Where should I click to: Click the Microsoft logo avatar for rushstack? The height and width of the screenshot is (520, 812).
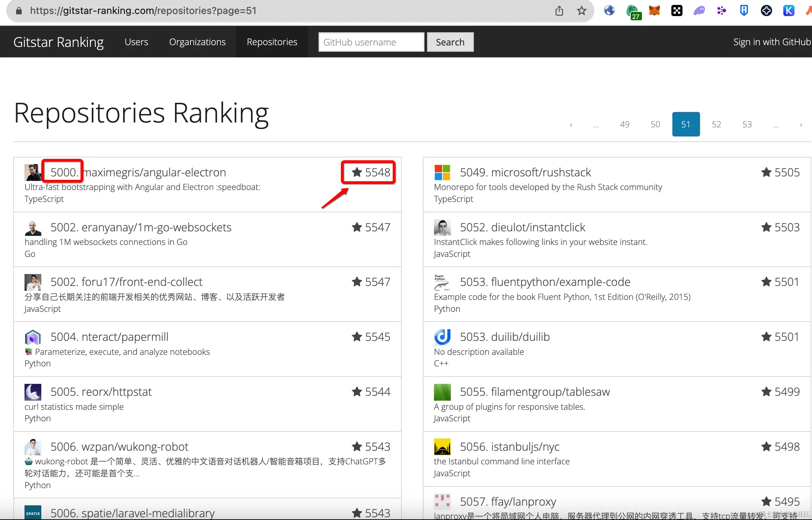tap(442, 172)
